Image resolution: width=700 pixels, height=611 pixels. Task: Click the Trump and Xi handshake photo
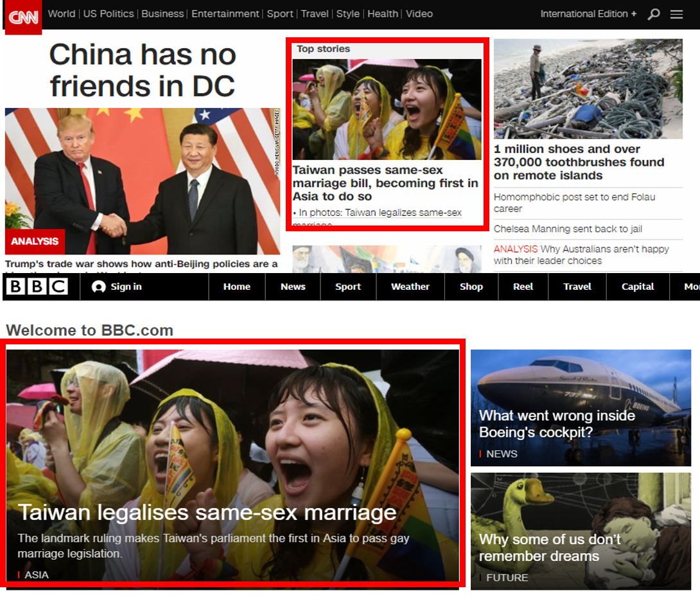click(143, 181)
